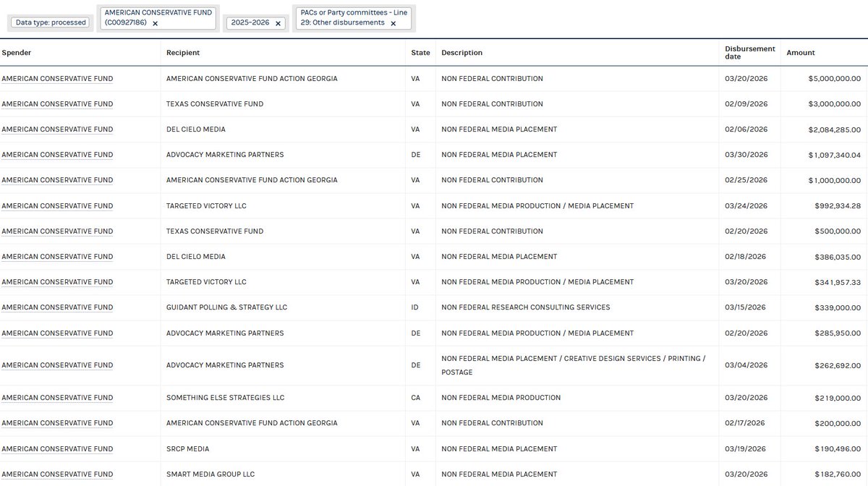Click the ID state cell

pyautogui.click(x=414, y=307)
